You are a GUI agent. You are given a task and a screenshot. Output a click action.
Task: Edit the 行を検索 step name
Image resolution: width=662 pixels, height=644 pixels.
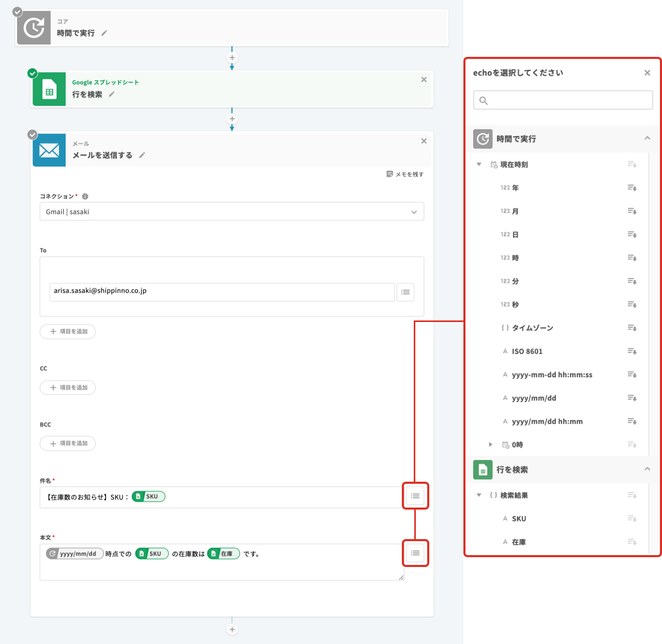pyautogui.click(x=112, y=95)
